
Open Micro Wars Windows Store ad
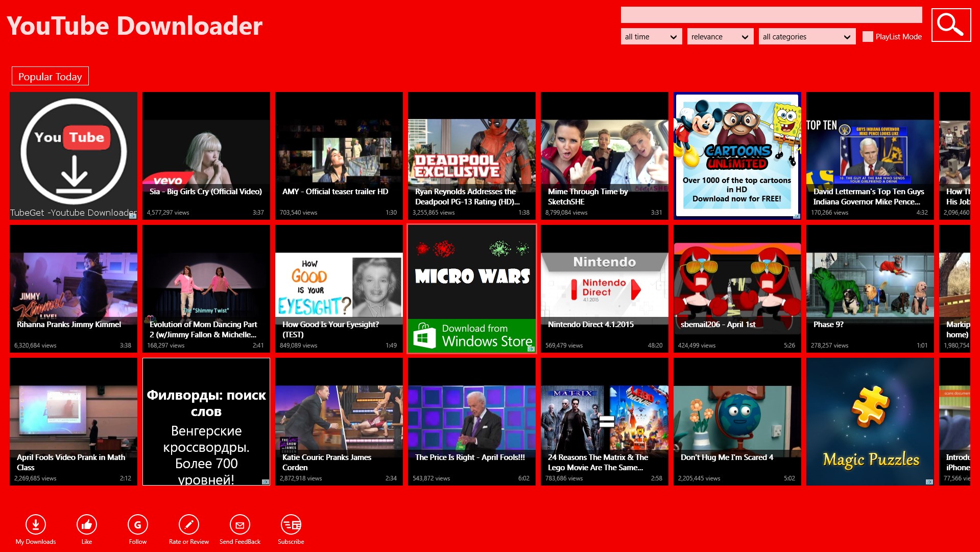point(472,289)
